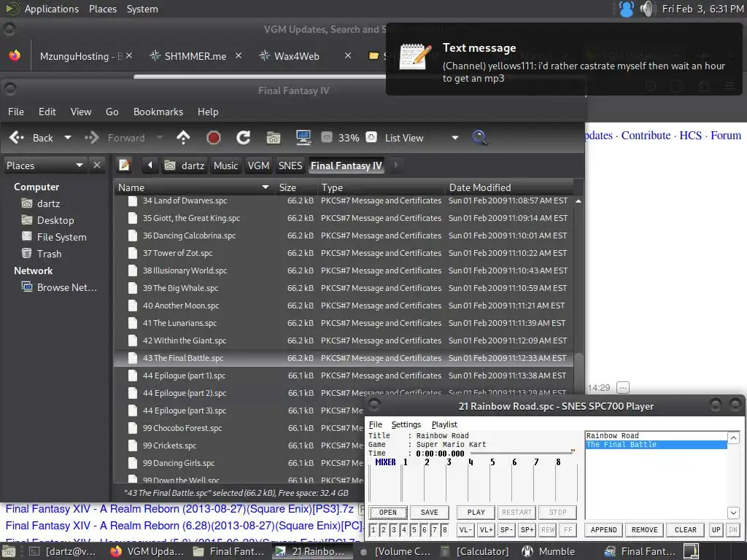The image size is (747, 560).
Task: Open workspace switcher in bottom panel corner
Action: [x=691, y=551]
